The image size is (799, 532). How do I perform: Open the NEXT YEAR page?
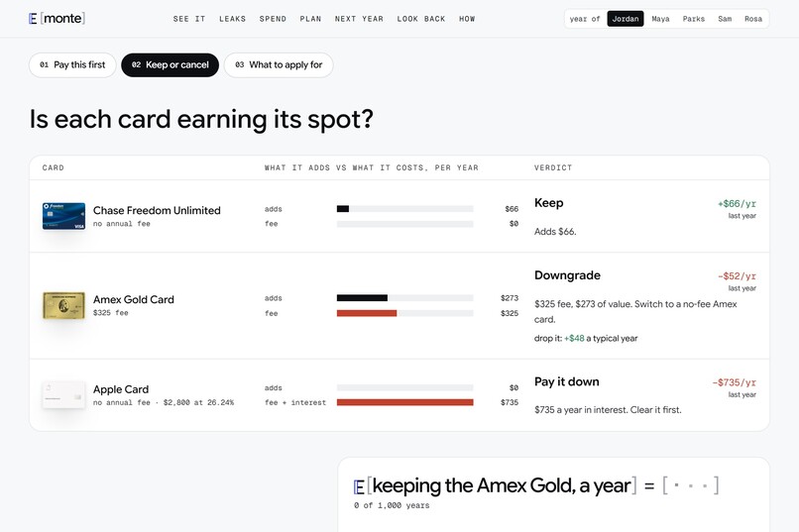pos(359,19)
